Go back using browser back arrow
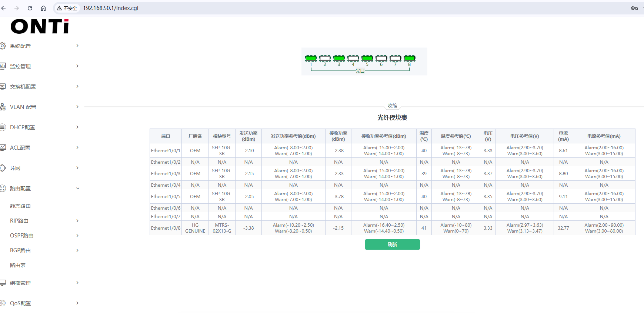 4,8
